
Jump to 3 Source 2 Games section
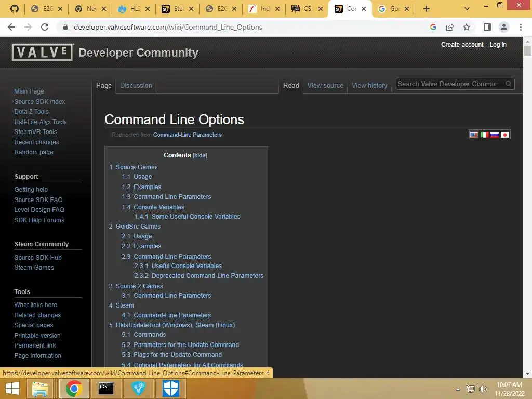136,286
